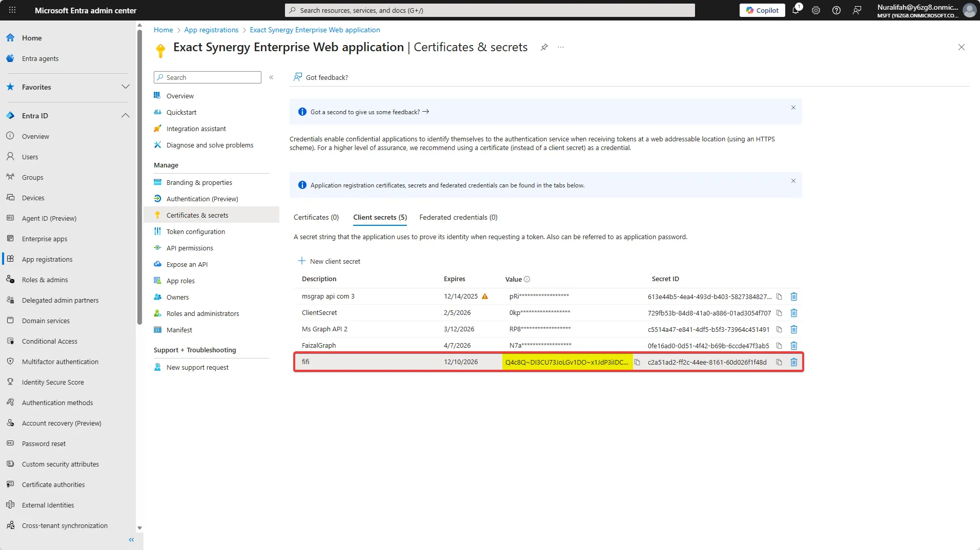
Task: Open the notifications bell
Action: point(795,10)
